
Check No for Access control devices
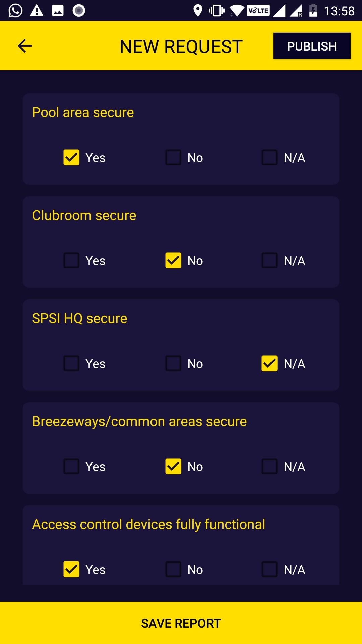tap(173, 569)
